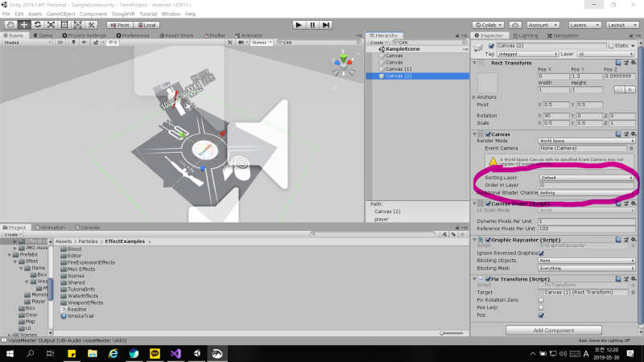Select the Rotate tool
Image resolution: width=644 pixels, height=362 pixels.
(37, 25)
